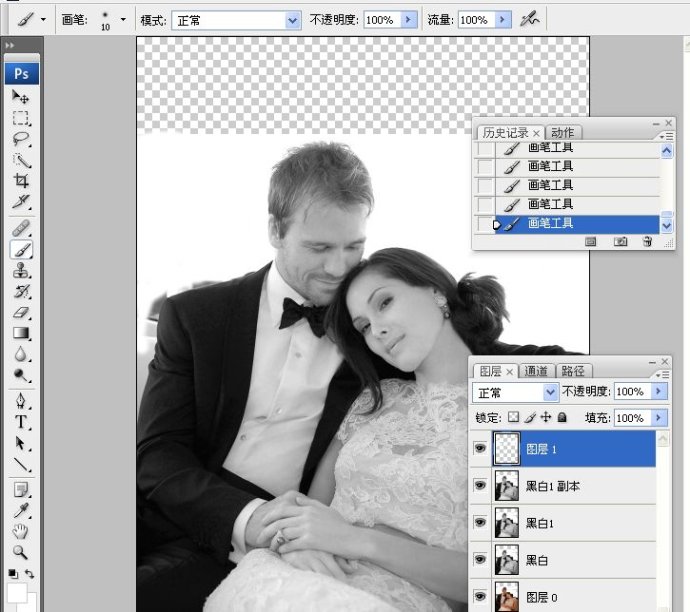Switch to 通道 tab

coord(536,371)
